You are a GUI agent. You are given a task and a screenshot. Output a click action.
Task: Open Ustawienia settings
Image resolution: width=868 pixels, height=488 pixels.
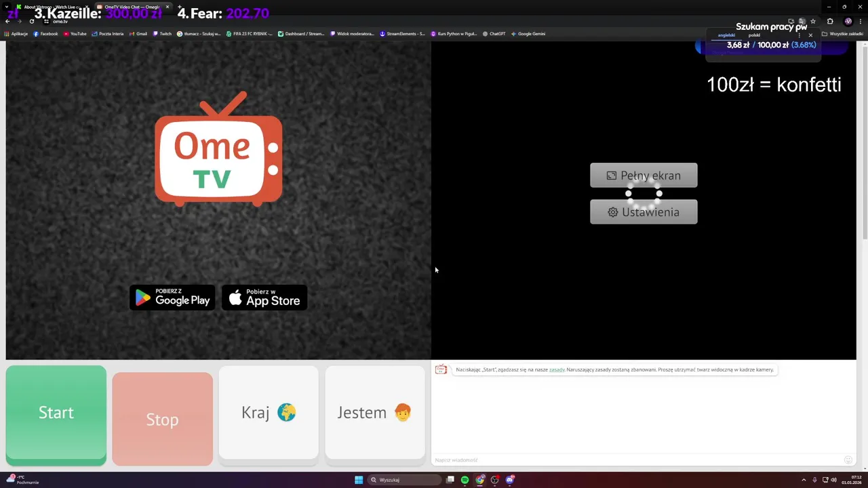[x=644, y=212]
